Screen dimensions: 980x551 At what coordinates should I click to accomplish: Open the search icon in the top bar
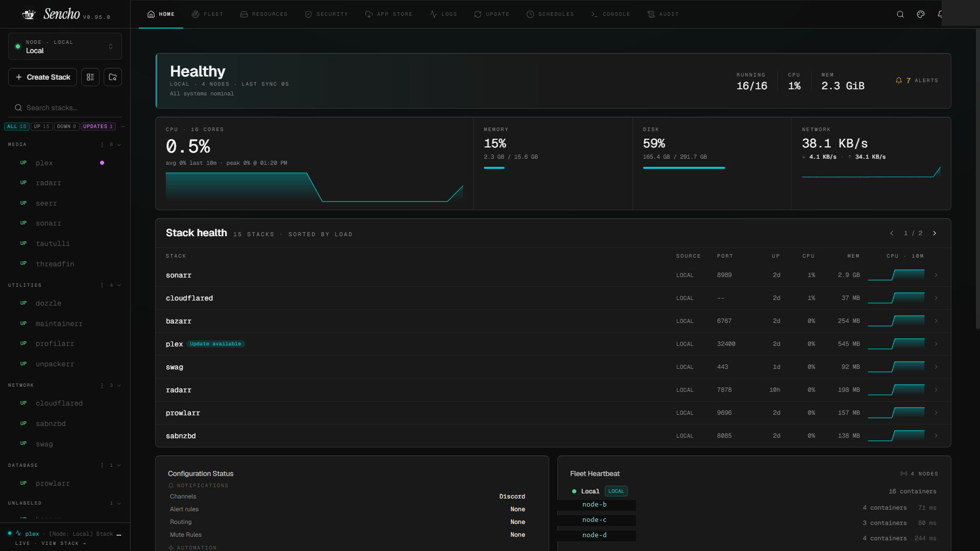pyautogui.click(x=900, y=14)
